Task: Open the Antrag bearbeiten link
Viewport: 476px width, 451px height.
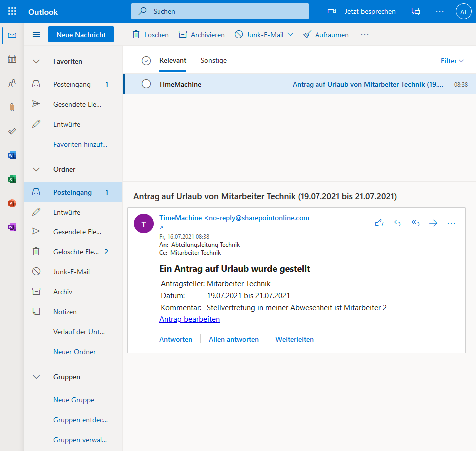Action: pos(189,319)
